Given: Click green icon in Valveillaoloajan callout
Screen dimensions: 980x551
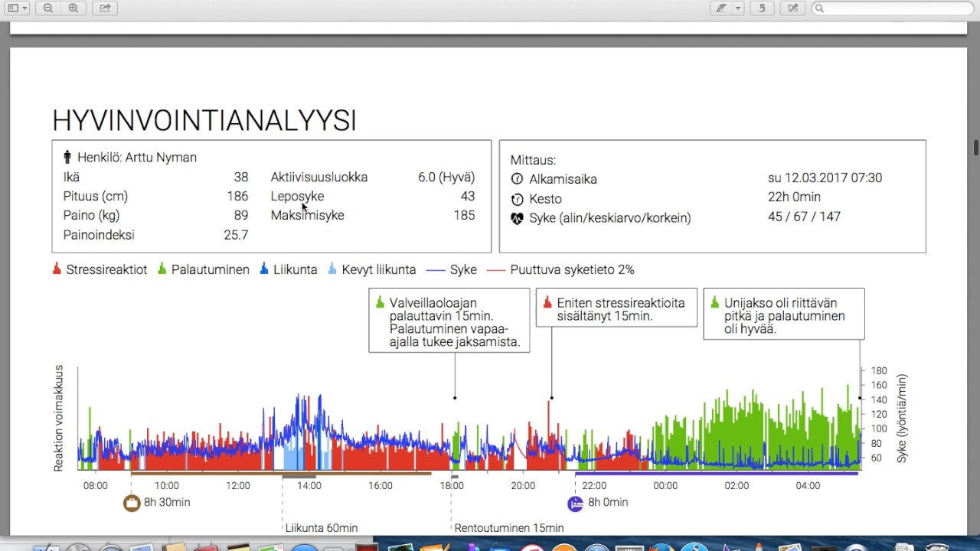Looking at the screenshot, I should point(380,302).
